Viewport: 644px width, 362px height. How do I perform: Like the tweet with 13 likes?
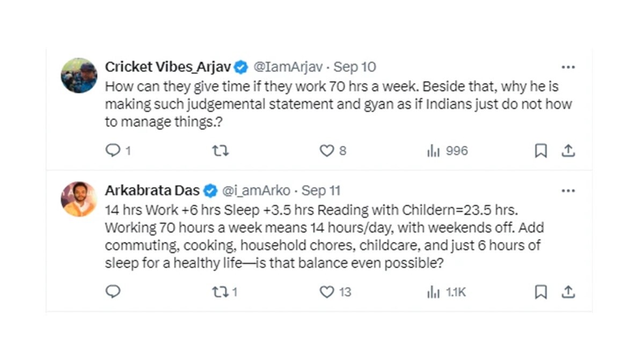[327, 292]
